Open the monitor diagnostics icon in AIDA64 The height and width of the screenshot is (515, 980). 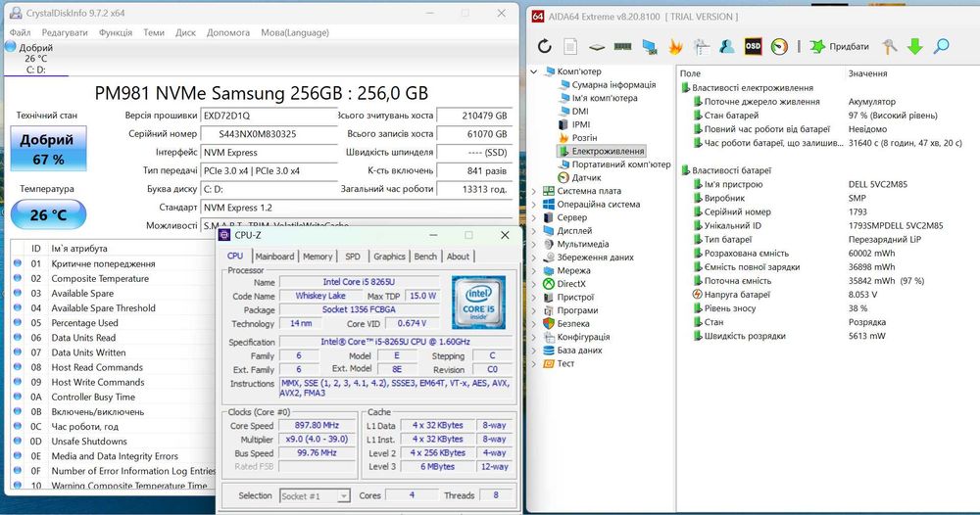pos(650,47)
